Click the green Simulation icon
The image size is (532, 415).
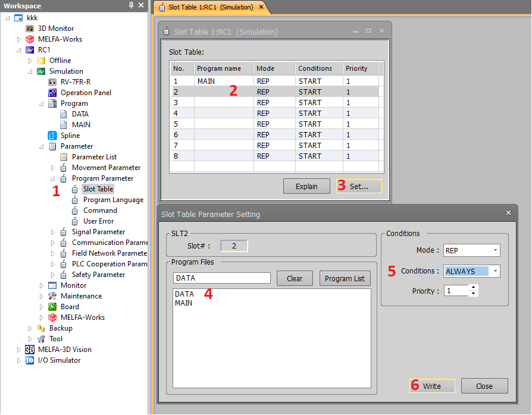41,71
